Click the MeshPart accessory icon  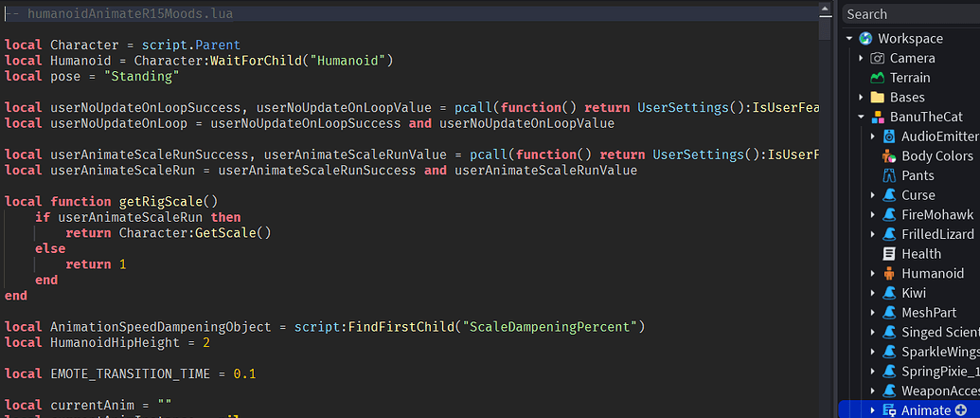click(x=889, y=312)
